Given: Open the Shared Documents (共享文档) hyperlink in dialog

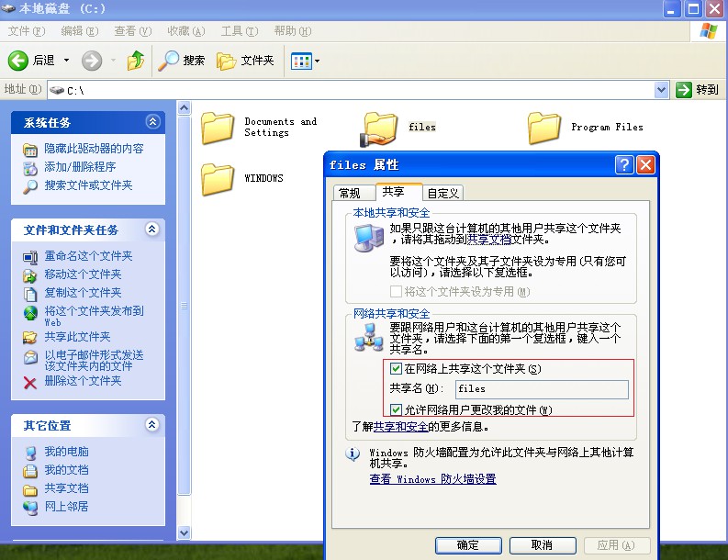Looking at the screenshot, I should [489, 240].
